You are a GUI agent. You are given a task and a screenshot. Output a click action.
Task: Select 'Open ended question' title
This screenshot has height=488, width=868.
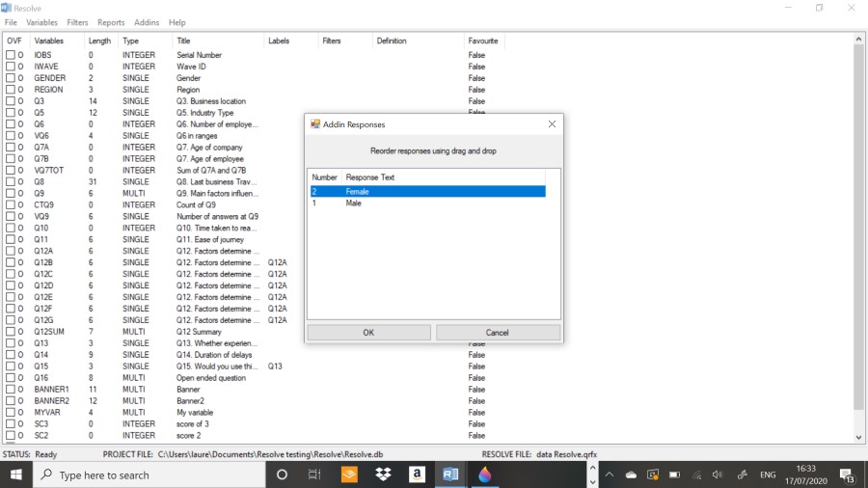click(x=211, y=378)
